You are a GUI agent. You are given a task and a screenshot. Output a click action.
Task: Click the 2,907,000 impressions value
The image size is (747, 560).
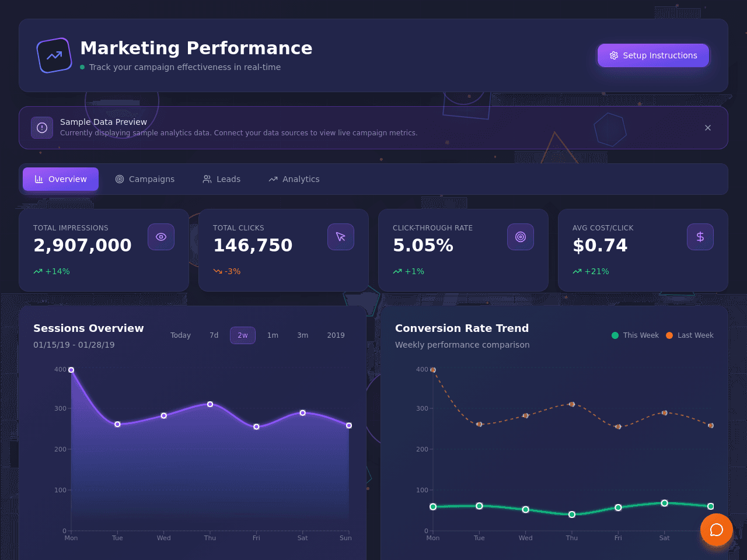[x=82, y=246]
